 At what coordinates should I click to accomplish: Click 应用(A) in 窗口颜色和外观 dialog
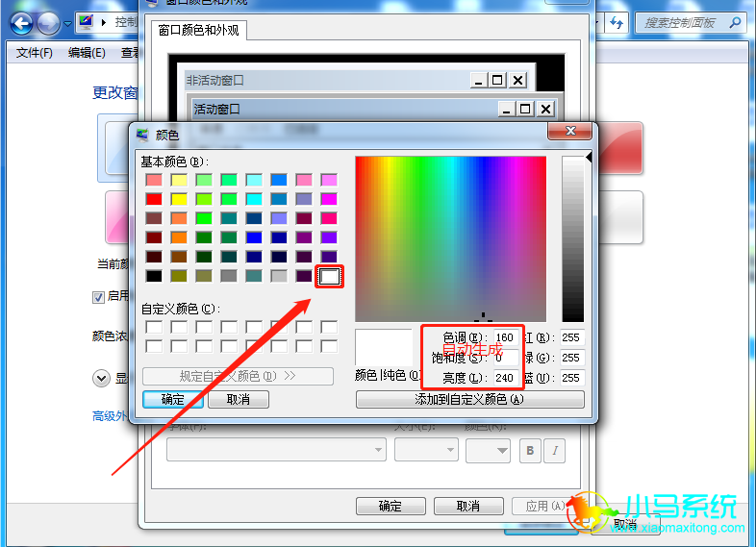pyautogui.click(x=545, y=506)
